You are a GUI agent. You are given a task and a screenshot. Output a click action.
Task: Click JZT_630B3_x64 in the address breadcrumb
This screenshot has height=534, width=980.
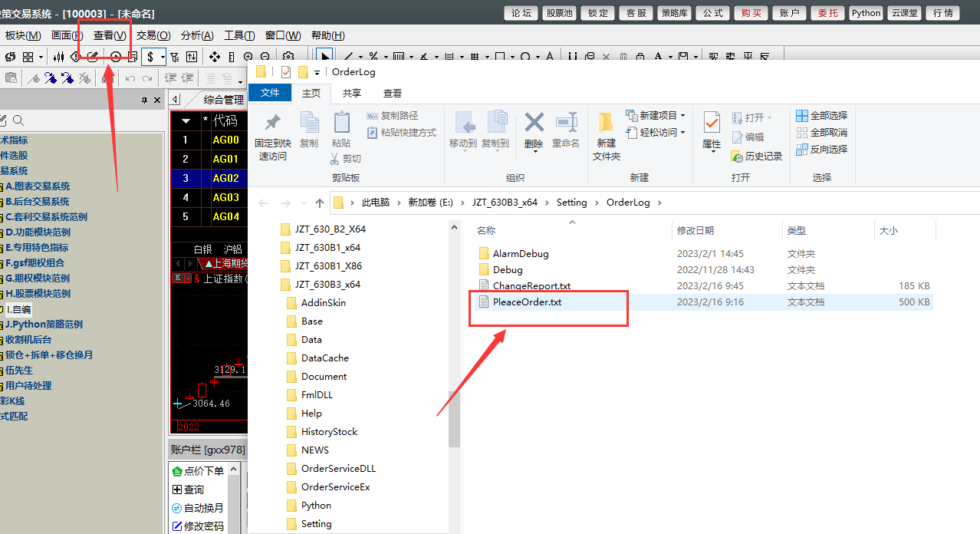[505, 203]
